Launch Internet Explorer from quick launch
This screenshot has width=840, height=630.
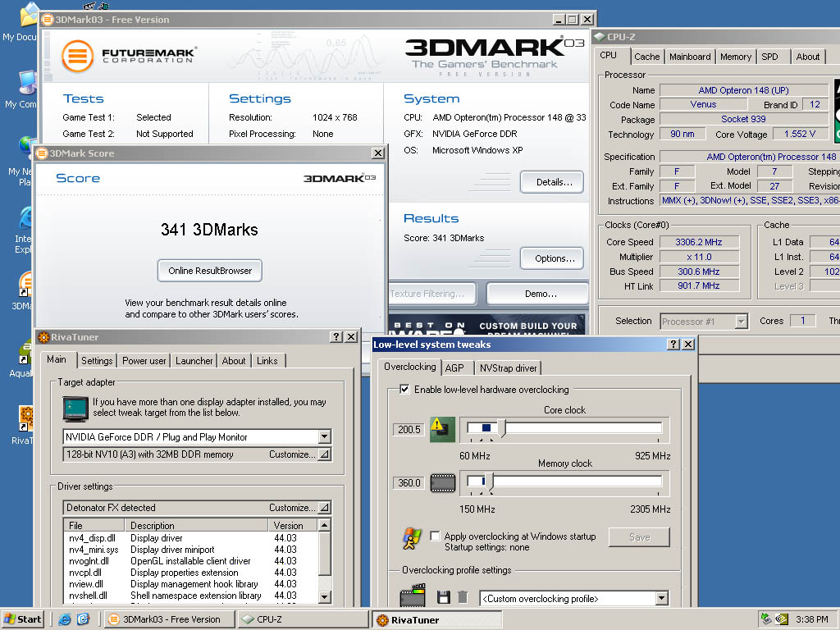tap(65, 619)
